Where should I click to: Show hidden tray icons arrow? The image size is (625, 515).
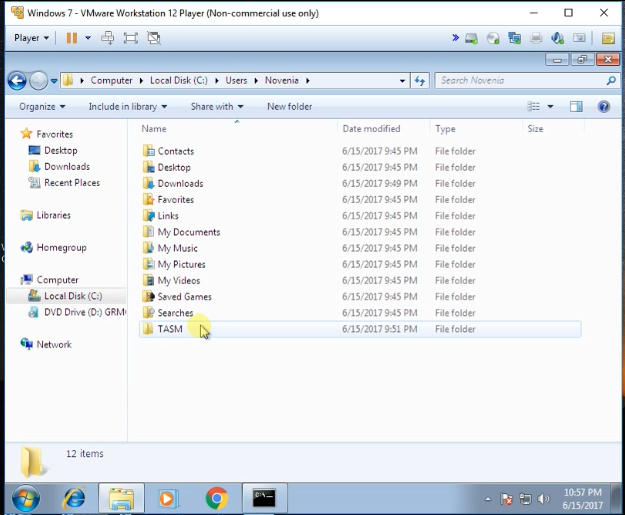[487, 499]
